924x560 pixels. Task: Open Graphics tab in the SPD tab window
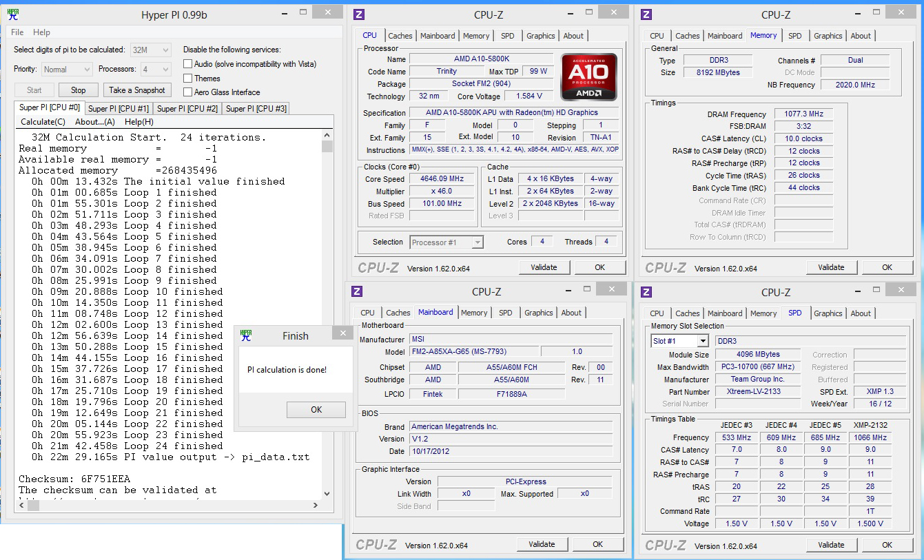[828, 313]
